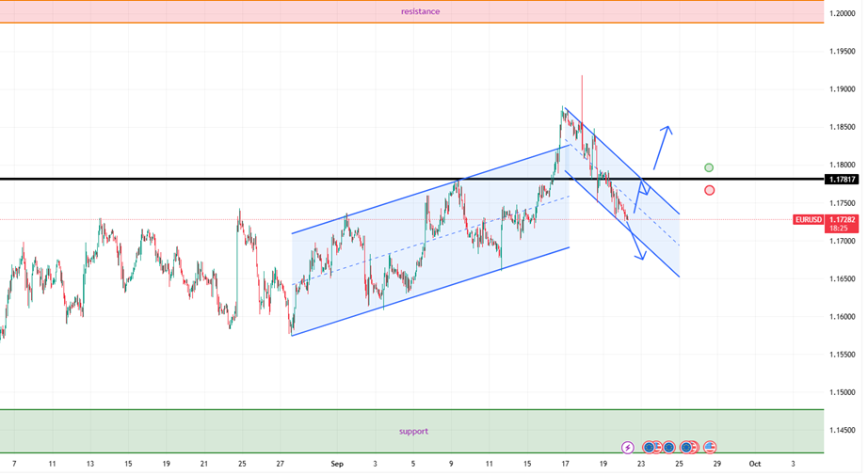Click the 1.19000 price axis label

pos(842,89)
